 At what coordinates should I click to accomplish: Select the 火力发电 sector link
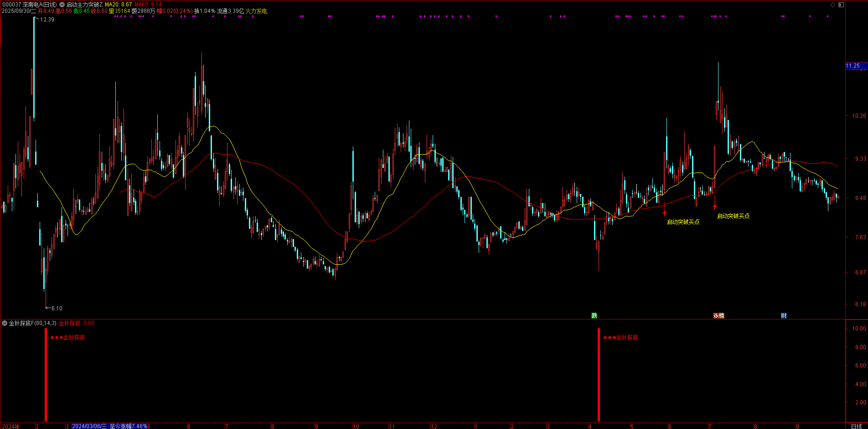click(x=256, y=11)
